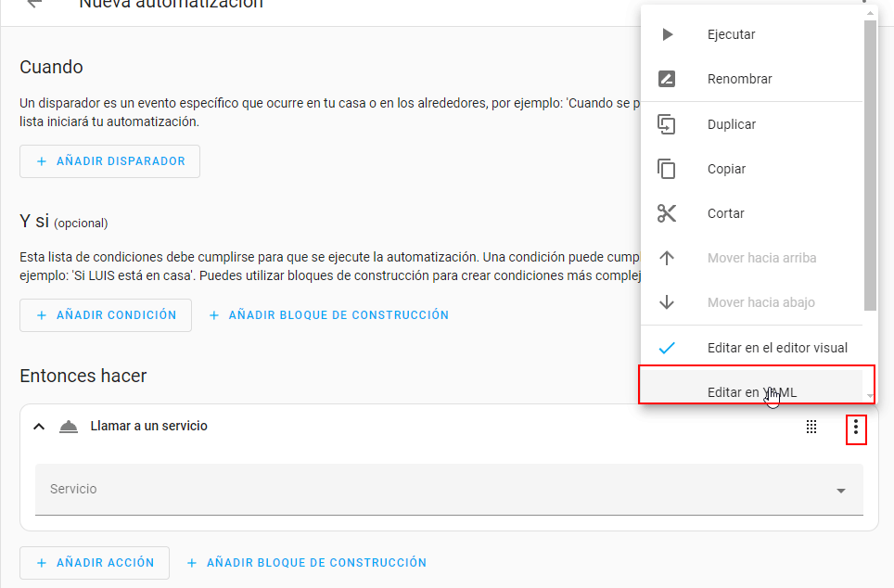The image size is (894, 588).
Task: Click the Cortar scissors icon
Action: point(667,213)
